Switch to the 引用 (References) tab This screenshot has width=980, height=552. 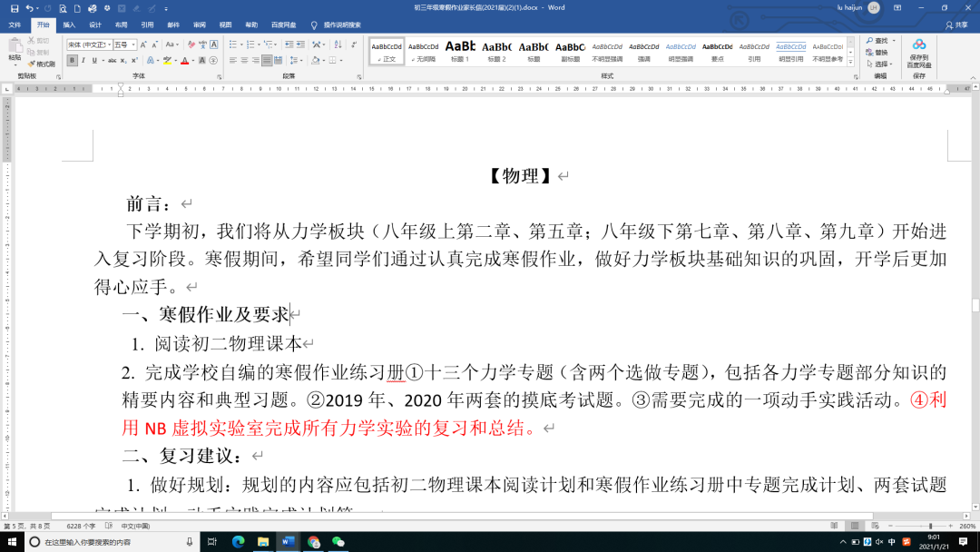point(147,25)
